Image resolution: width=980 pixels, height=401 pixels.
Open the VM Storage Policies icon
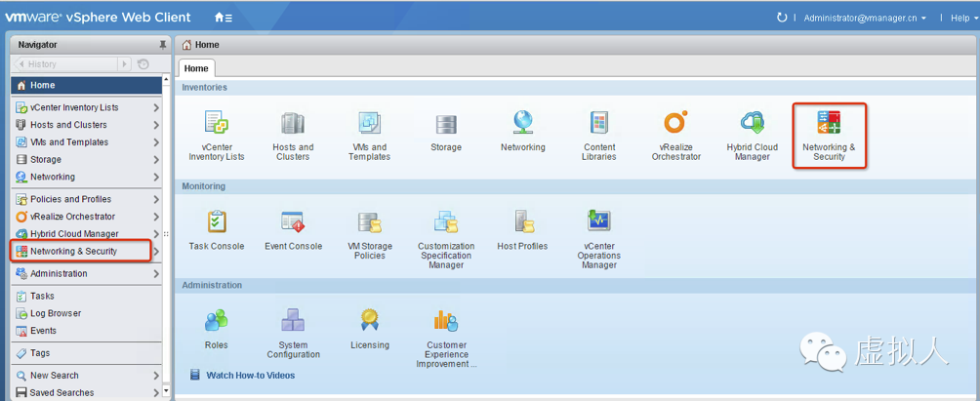(x=369, y=222)
